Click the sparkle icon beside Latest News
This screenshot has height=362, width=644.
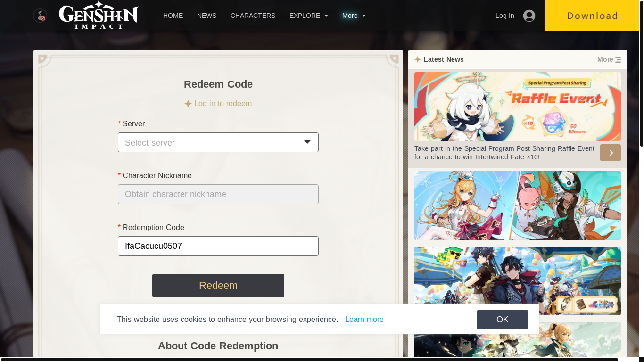(x=418, y=59)
